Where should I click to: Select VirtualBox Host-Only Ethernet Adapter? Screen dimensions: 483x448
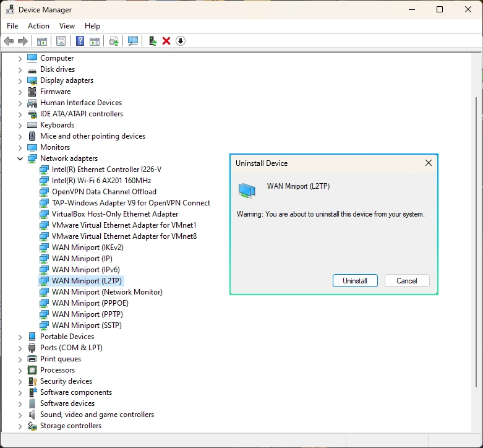click(115, 214)
